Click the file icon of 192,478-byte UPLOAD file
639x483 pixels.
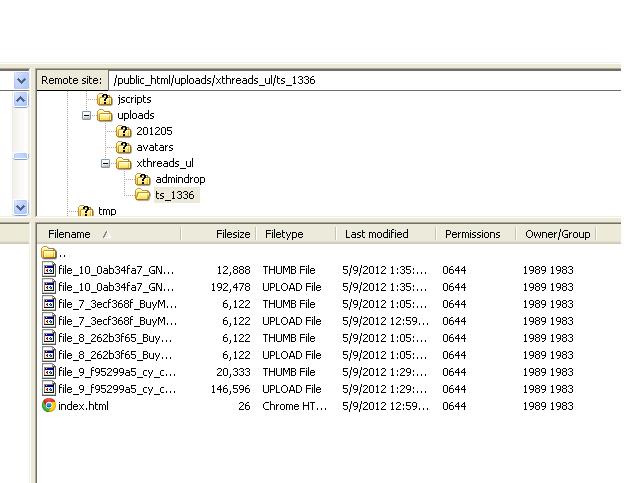click(49, 287)
